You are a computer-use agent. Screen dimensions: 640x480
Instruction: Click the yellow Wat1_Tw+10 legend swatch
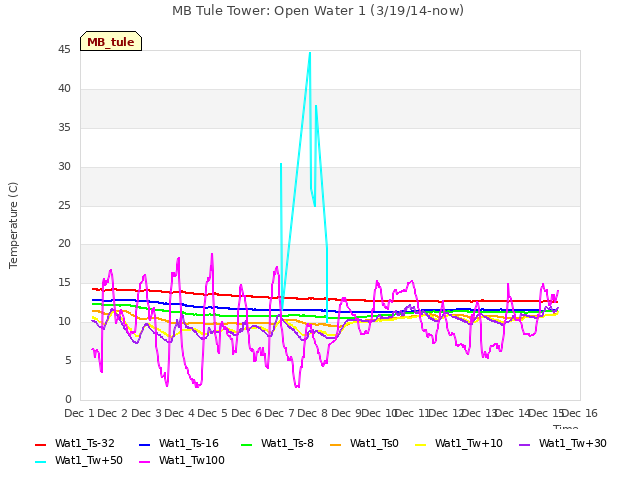pyautogui.click(x=420, y=444)
